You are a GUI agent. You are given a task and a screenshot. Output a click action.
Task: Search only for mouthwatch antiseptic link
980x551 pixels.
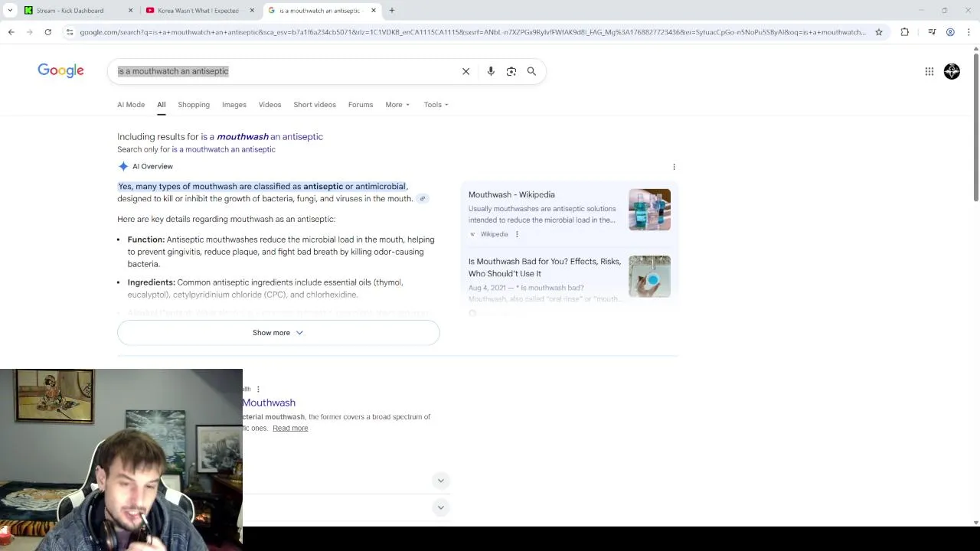(224, 150)
